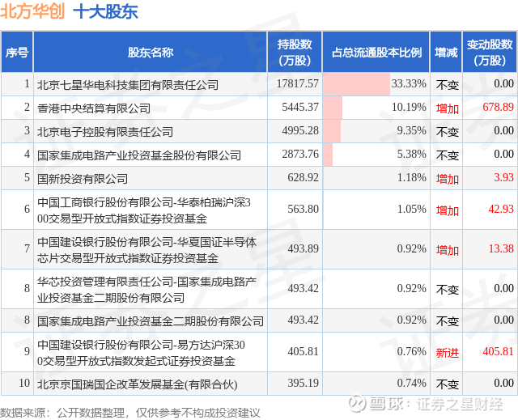518x420 pixels.
Task: Click the 4995.28 shares value
Action: pyautogui.click(x=300, y=130)
